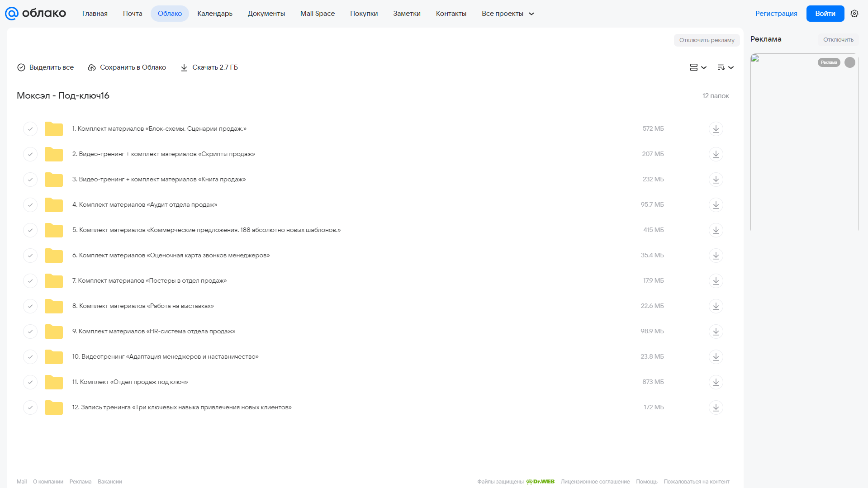Download folder 5 «Коммерческие предложения»
Image resolution: width=868 pixels, height=488 pixels.
[x=716, y=230]
